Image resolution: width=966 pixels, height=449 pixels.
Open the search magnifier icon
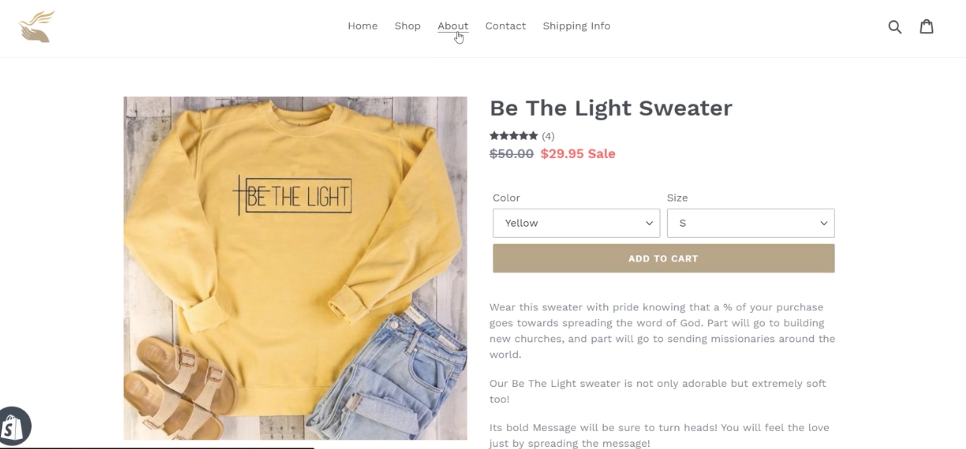(895, 27)
